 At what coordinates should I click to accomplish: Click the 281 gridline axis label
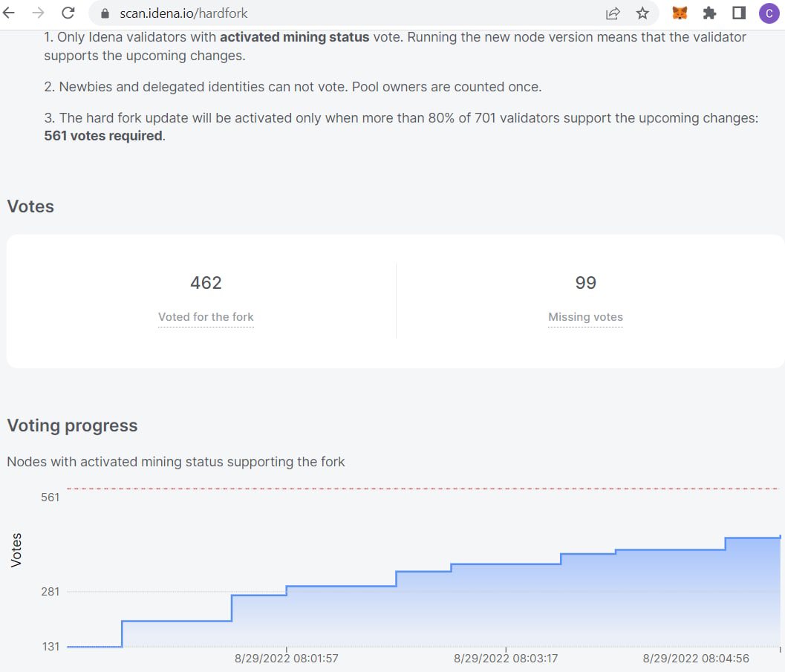pyautogui.click(x=50, y=592)
